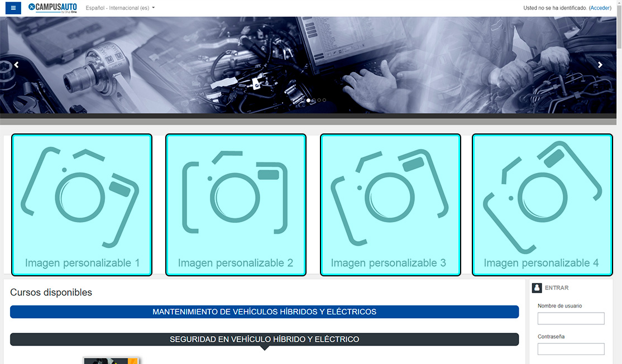
Task: Click the Acceder login link
Action: tap(600, 8)
